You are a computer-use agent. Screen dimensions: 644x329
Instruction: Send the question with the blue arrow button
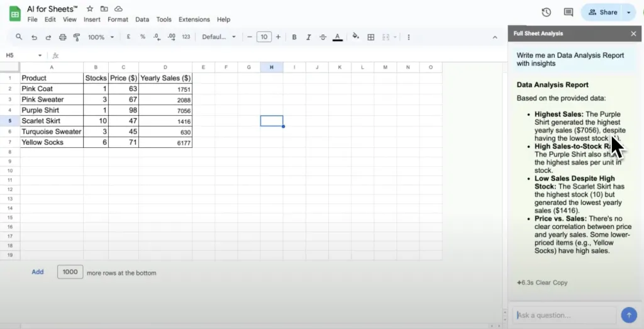(628, 315)
